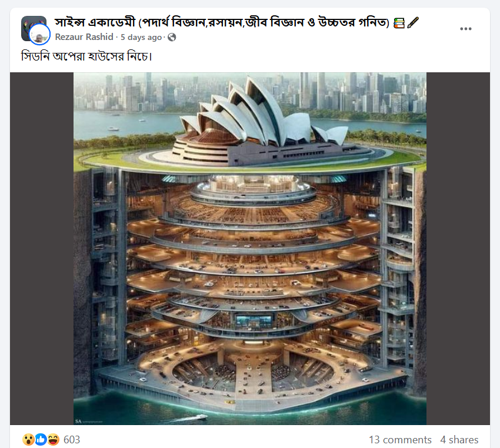Click the pencil emoji in group title
The height and width of the screenshot is (448, 500).
tap(412, 22)
